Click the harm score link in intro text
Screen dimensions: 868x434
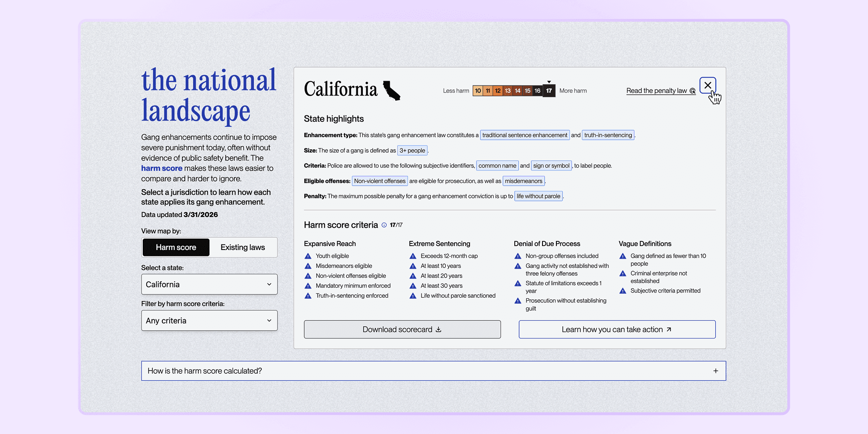click(x=161, y=168)
